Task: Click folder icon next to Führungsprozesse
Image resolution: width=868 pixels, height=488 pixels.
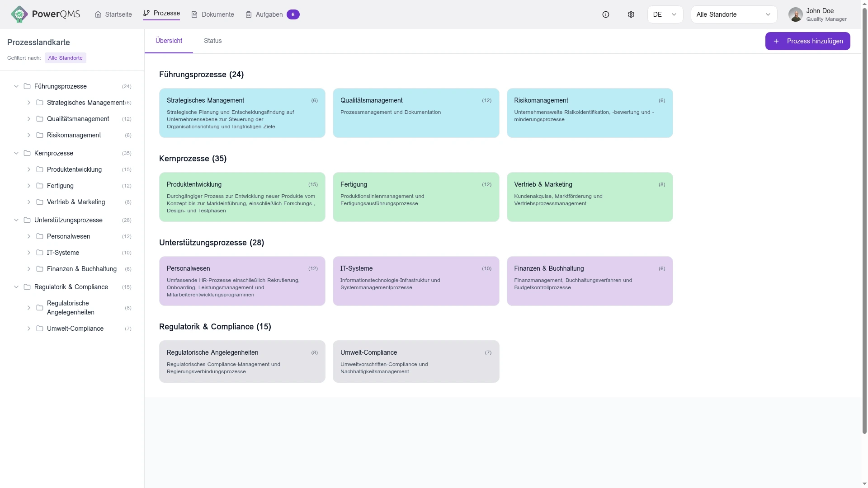Action: pyautogui.click(x=27, y=86)
